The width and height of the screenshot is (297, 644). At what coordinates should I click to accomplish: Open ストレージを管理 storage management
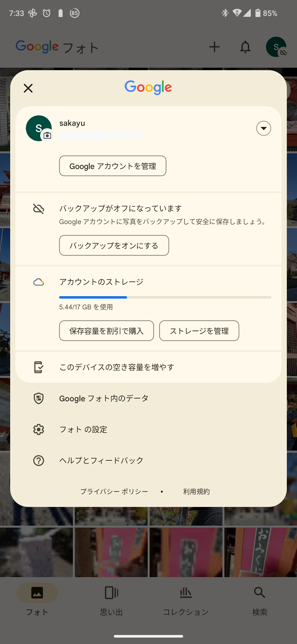(x=199, y=331)
